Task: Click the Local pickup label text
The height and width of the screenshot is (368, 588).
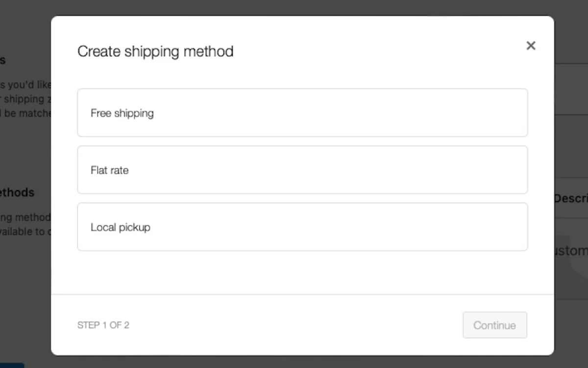Action: coord(120,227)
